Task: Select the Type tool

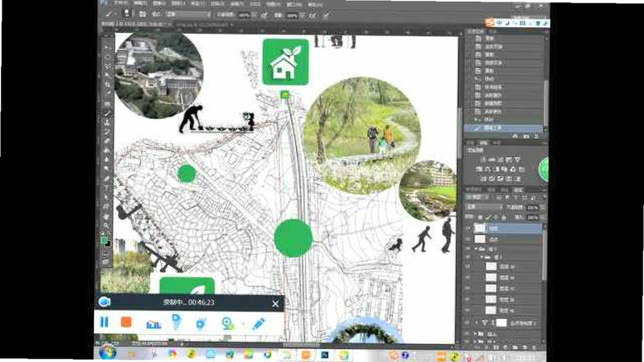Action: pyautogui.click(x=108, y=188)
